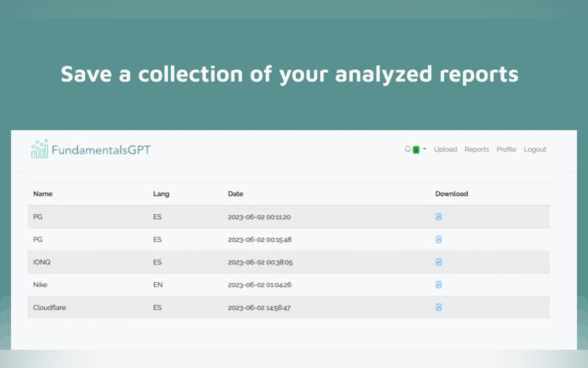This screenshot has height=368, width=588.
Task: Download the Cloudflare report PDF
Action: tap(438, 307)
